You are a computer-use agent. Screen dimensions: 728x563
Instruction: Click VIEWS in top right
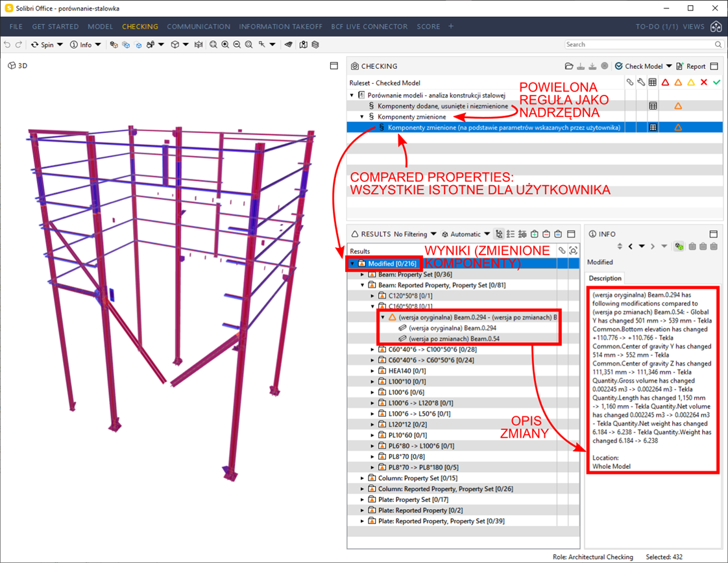[694, 27]
